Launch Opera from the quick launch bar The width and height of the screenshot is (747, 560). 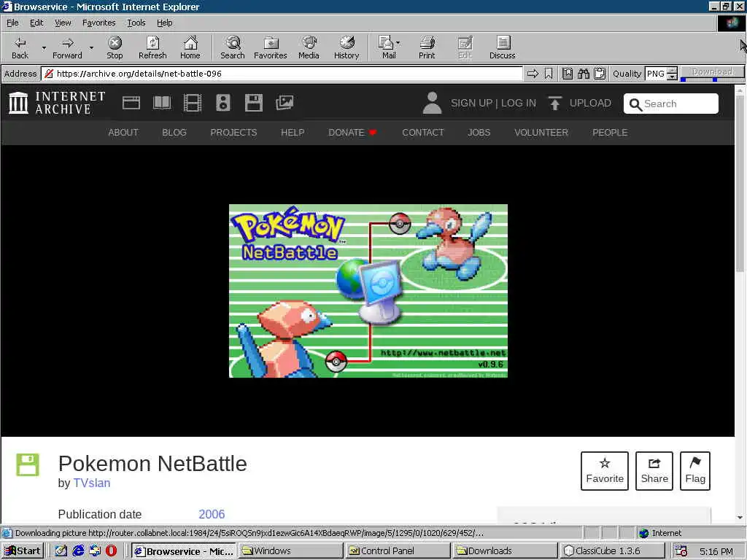pos(112,551)
